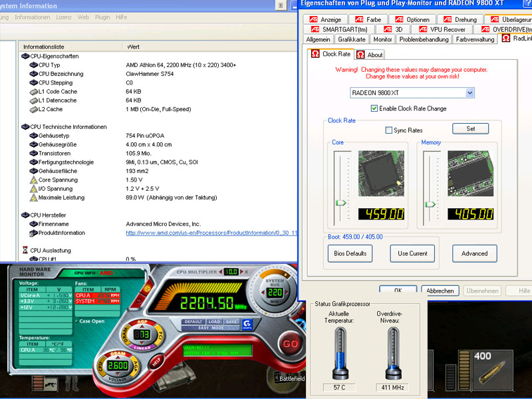Select DRAM segment on the upper ratio dial
The image size is (532, 399).
(125, 334)
